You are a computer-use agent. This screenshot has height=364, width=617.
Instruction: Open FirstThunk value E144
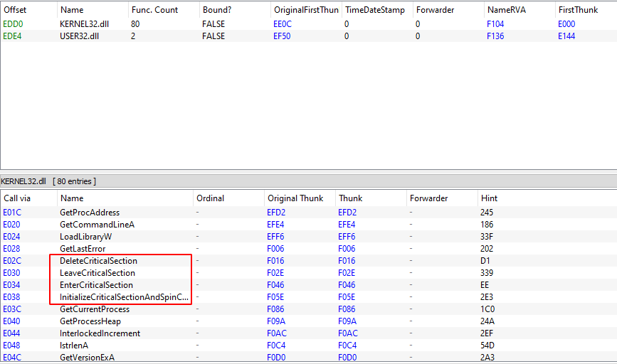coord(566,36)
